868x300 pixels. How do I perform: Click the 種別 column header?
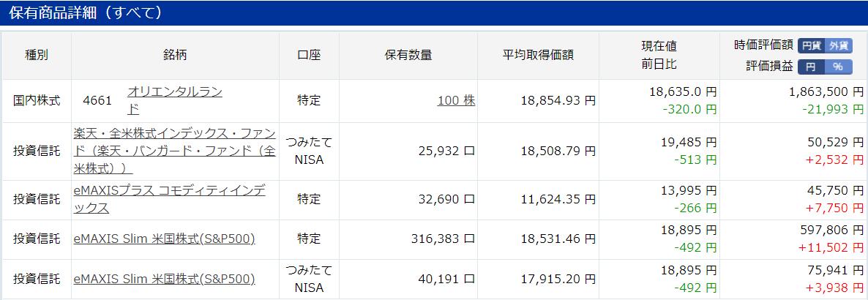[x=37, y=56]
